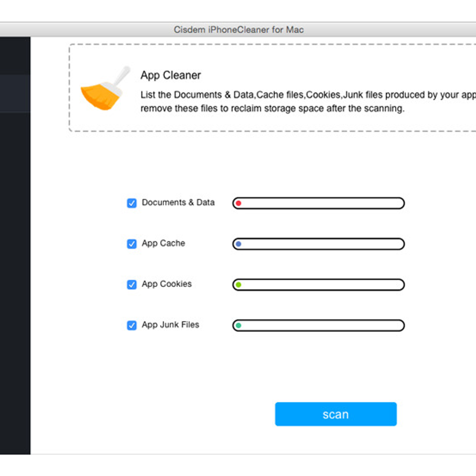Viewport: 476px width, 476px height.
Task: Click the App Cache progress bar
Action: click(318, 244)
